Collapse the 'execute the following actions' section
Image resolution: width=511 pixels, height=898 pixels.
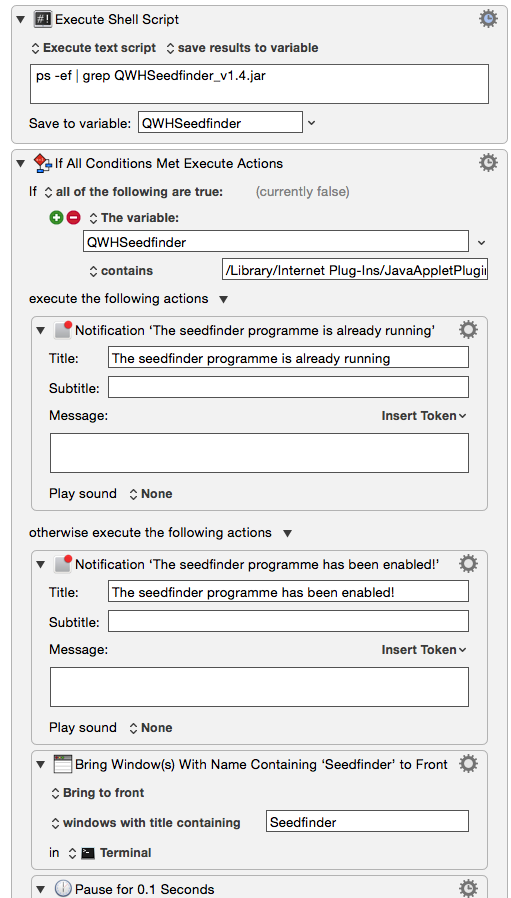click(224, 300)
